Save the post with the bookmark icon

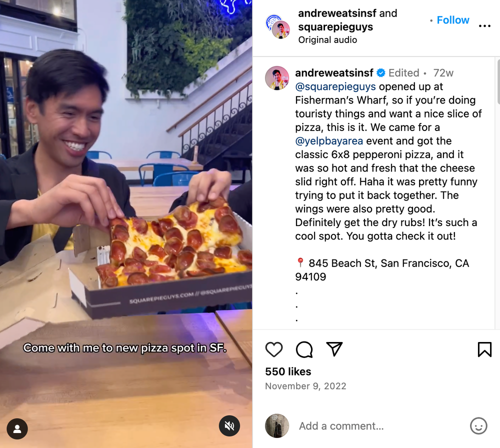(x=484, y=349)
